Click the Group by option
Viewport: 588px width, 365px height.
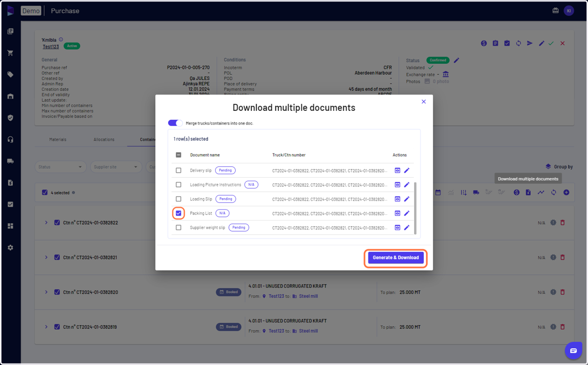tap(560, 167)
